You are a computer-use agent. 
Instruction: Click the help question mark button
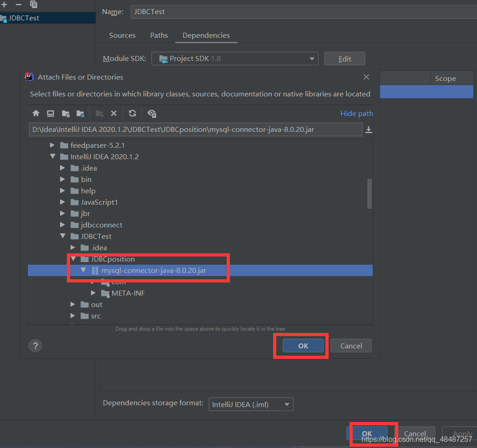click(x=36, y=346)
